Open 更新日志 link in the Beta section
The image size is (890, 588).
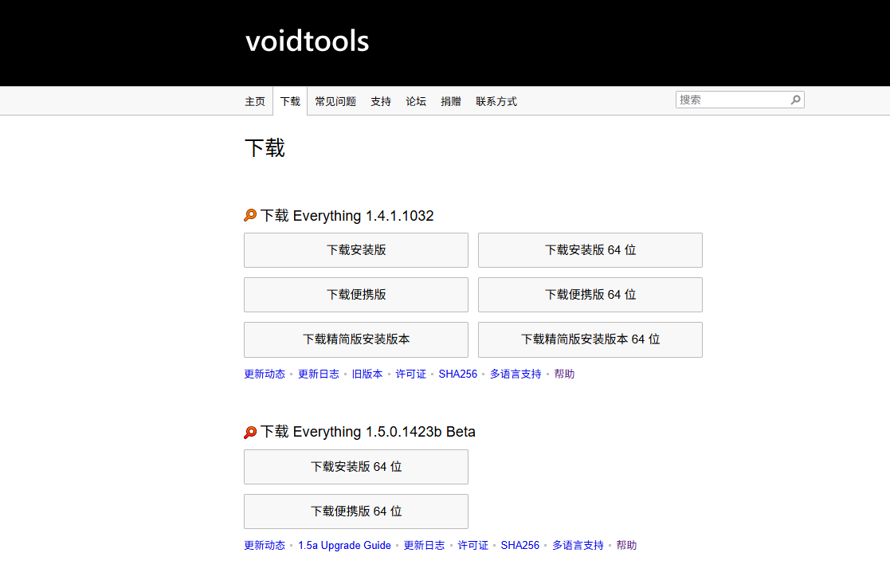(x=424, y=546)
